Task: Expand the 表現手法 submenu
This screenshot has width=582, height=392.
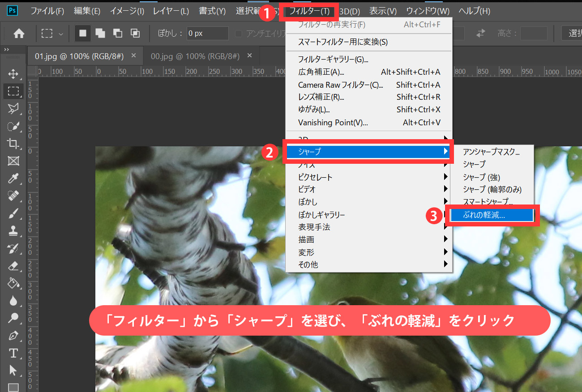Action: [x=369, y=227]
